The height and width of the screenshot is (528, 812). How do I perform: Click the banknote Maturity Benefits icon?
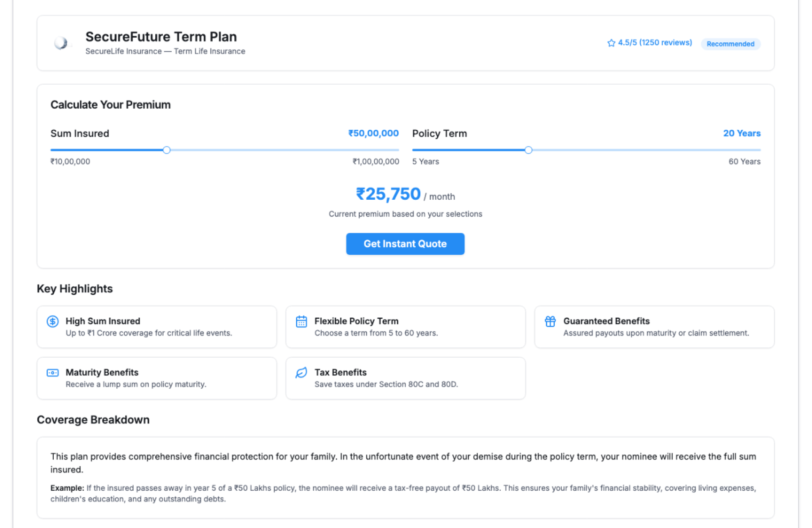tap(52, 373)
